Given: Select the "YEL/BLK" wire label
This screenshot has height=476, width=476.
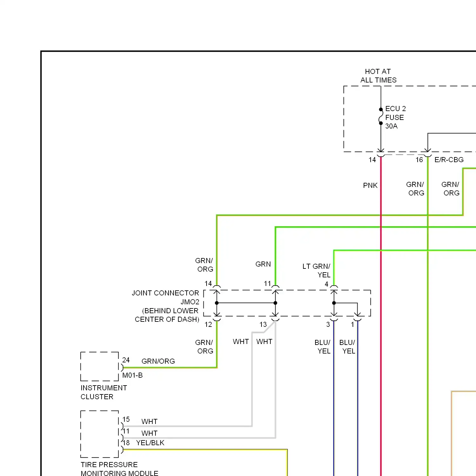Looking at the screenshot, I should 150,443.
